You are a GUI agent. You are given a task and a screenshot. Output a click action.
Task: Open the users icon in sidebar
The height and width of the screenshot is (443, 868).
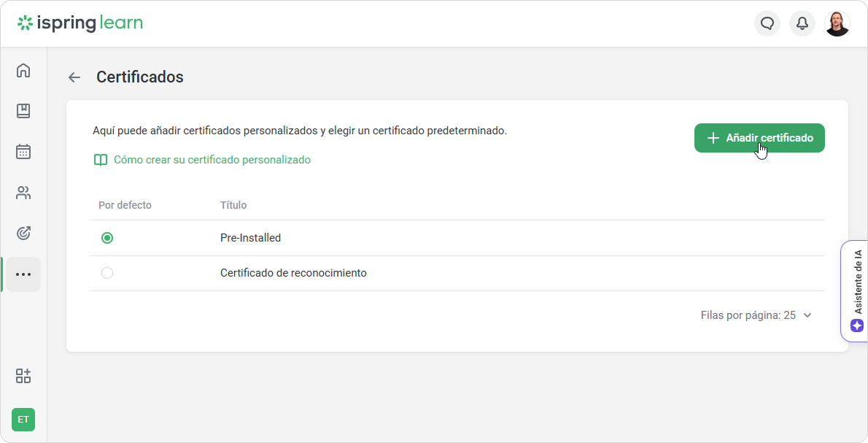(23, 193)
